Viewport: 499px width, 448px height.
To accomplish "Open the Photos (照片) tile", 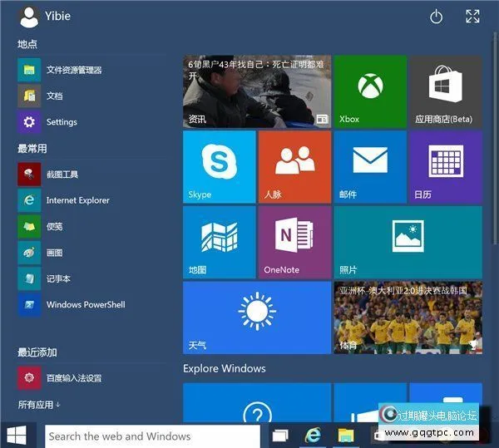I will [408, 242].
